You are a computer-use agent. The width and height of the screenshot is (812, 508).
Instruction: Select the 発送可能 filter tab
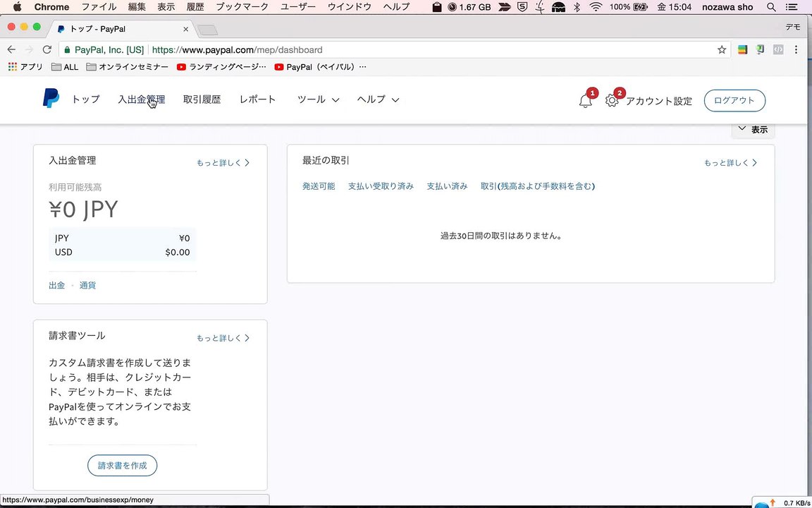click(x=319, y=186)
